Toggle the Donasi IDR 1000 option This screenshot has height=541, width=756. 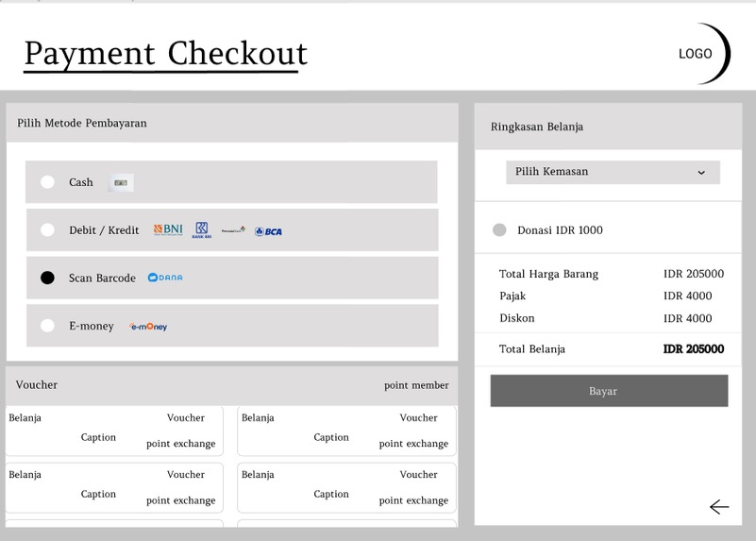499,230
